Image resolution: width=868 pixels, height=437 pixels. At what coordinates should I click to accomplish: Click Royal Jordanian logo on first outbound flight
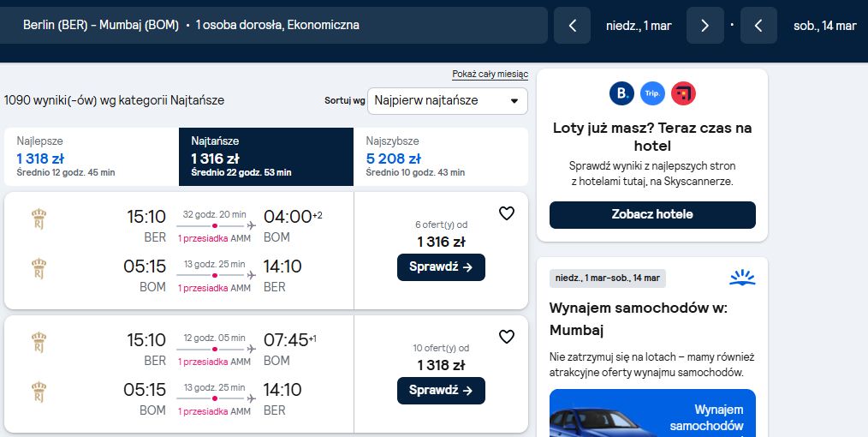[x=39, y=218]
